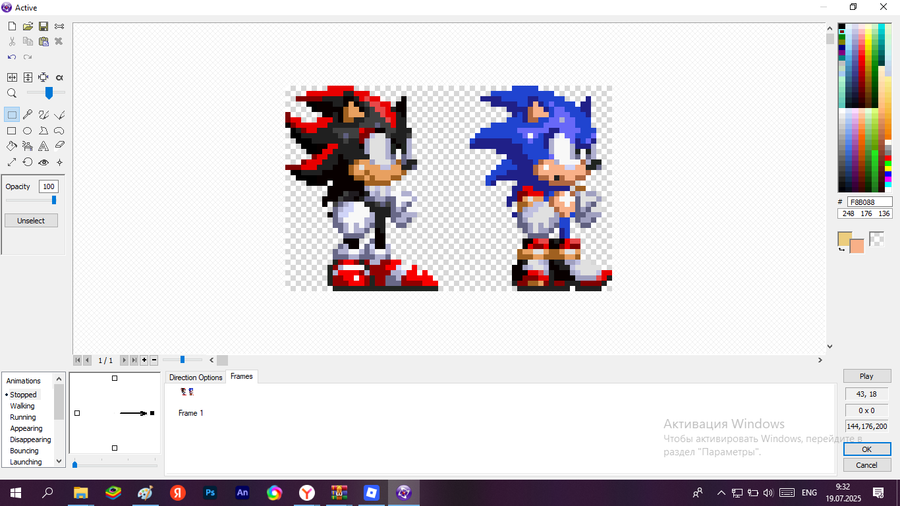Click the Paste clipboard icon
This screenshot has width=900, height=506.
click(x=43, y=41)
